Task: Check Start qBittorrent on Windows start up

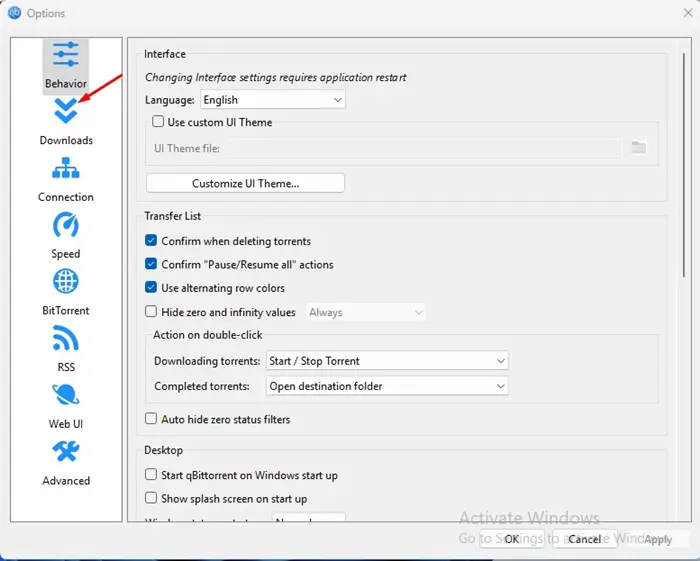Action: (x=151, y=474)
